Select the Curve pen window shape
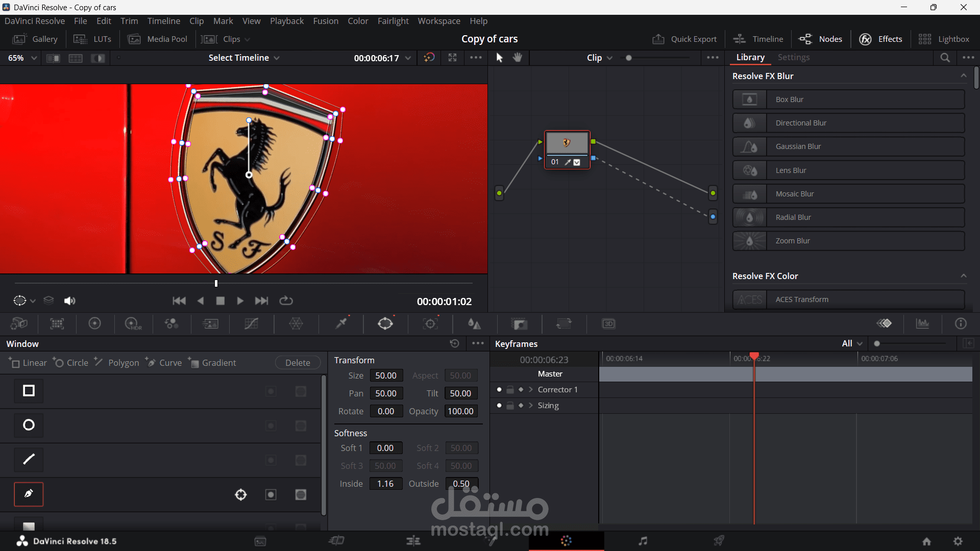The height and width of the screenshot is (551, 980). [x=29, y=494]
